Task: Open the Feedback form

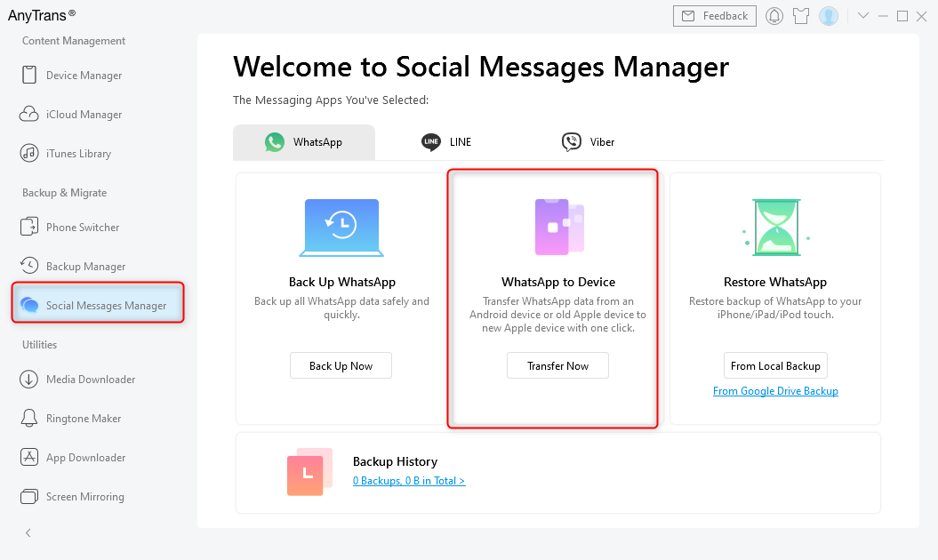Action: (x=714, y=15)
